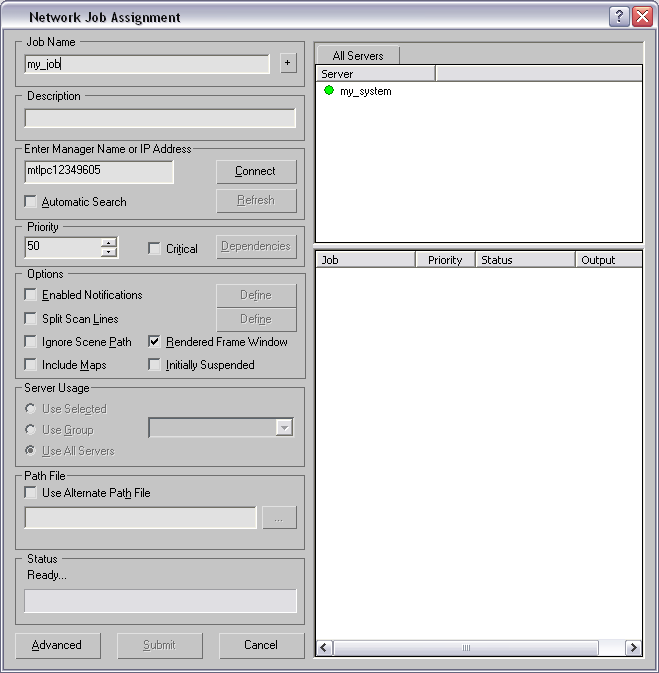Click the green status dot for my_system
This screenshot has height=673, width=659.
[329, 91]
